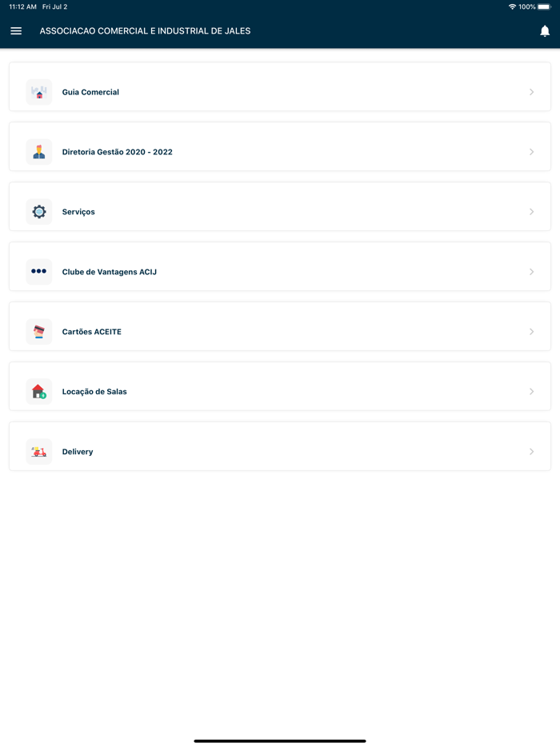Tap the notifications bell icon

545,31
